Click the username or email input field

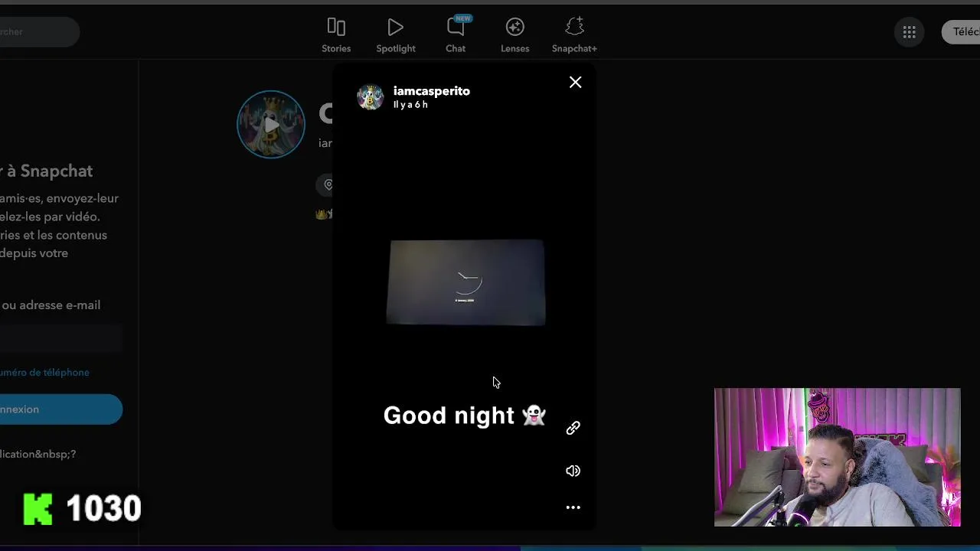click(x=61, y=337)
